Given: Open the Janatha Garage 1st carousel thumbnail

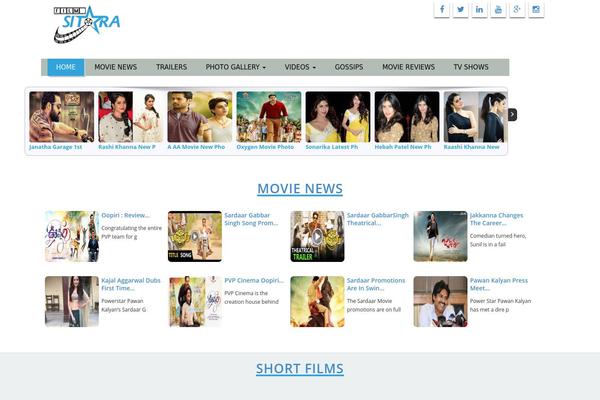Looking at the screenshot, I should (62, 117).
